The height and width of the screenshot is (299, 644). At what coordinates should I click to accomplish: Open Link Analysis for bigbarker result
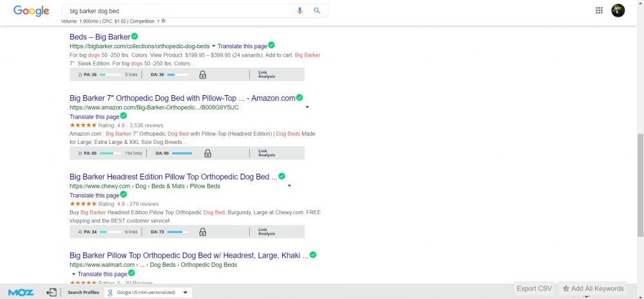[267, 75]
